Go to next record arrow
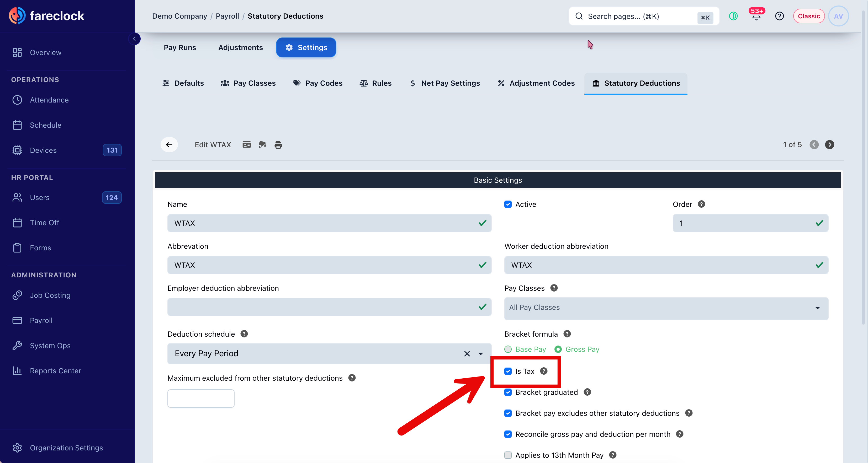868x463 pixels. coord(830,145)
